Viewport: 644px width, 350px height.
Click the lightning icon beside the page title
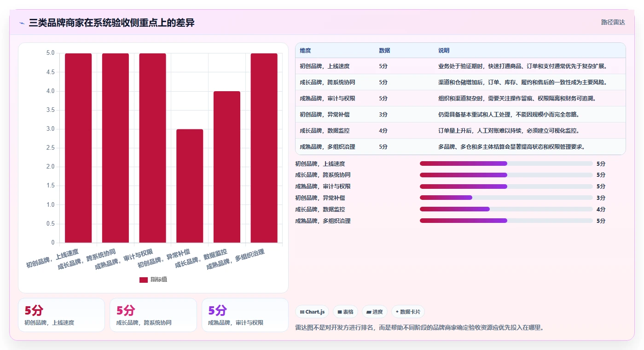coord(22,23)
